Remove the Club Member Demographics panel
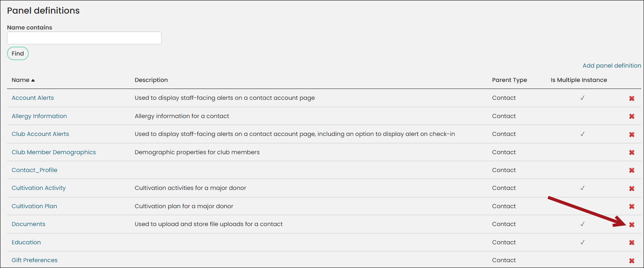This screenshot has width=644, height=268. tap(632, 153)
